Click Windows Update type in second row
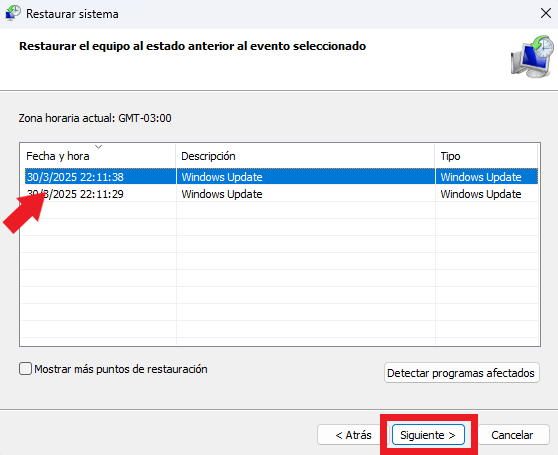 coord(481,194)
